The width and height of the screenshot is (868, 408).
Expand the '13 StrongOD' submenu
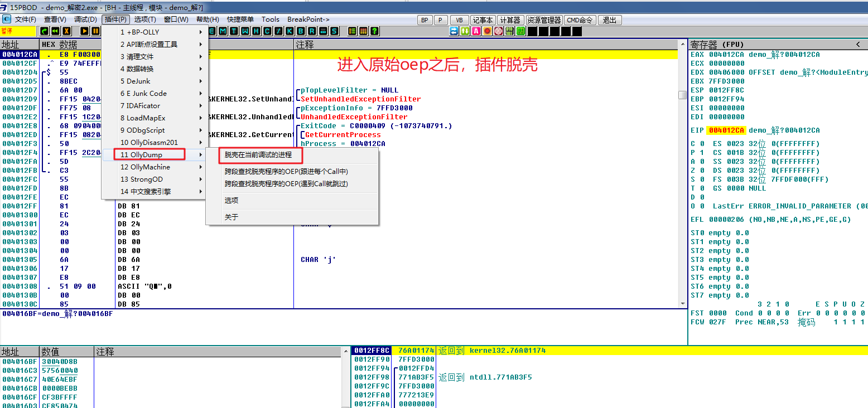click(155, 179)
